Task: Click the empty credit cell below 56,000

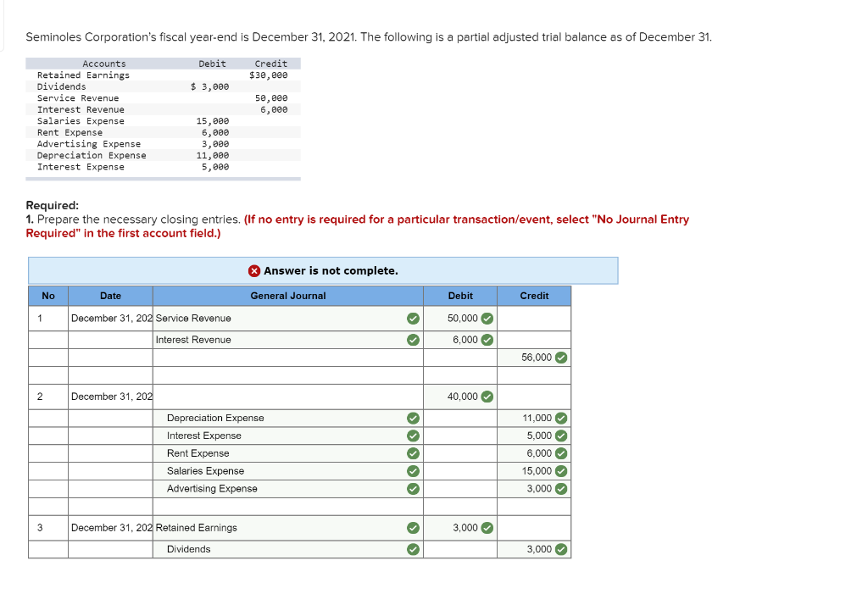Action: [x=534, y=375]
